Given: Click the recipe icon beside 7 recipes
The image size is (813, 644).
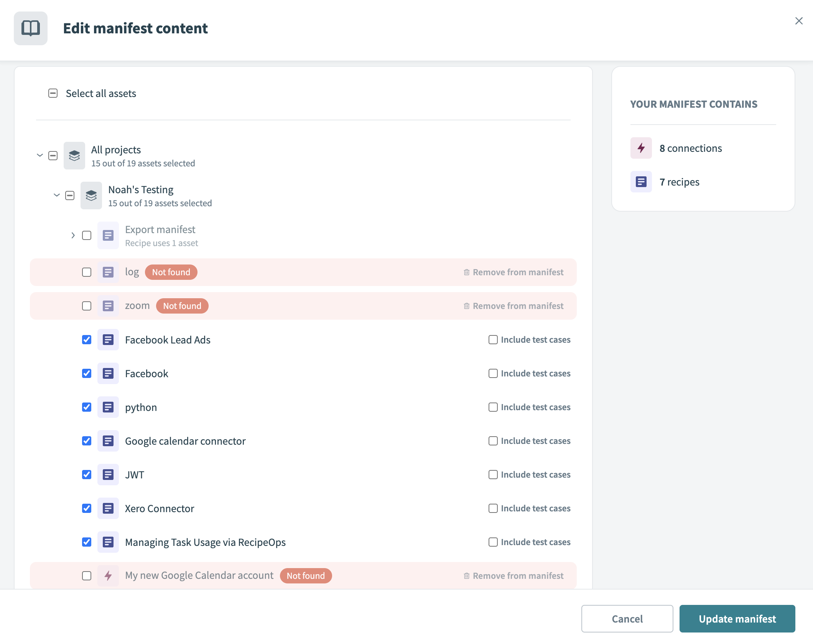Looking at the screenshot, I should pyautogui.click(x=641, y=182).
